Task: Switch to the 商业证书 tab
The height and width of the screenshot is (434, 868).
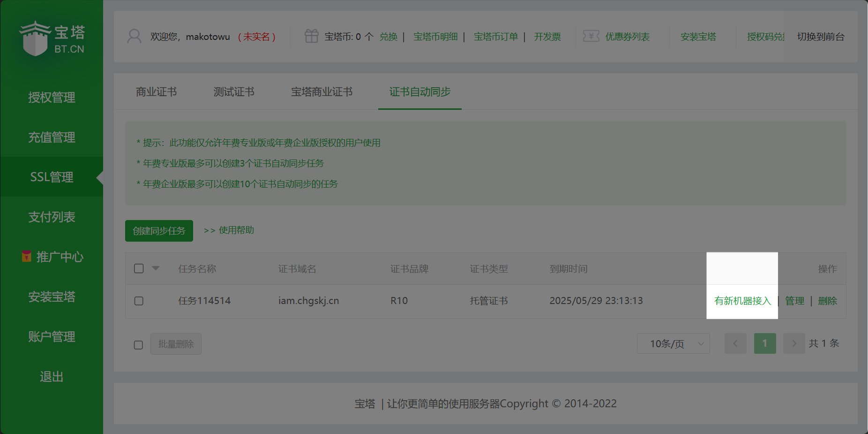Action: coord(156,91)
